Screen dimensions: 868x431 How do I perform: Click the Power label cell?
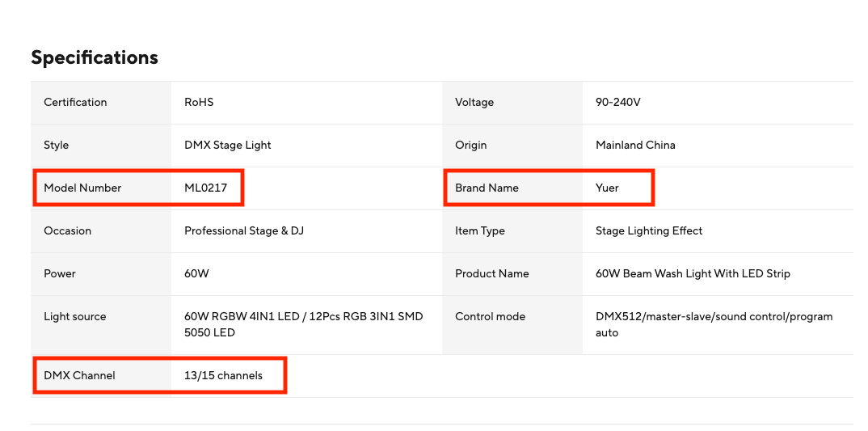tap(60, 273)
